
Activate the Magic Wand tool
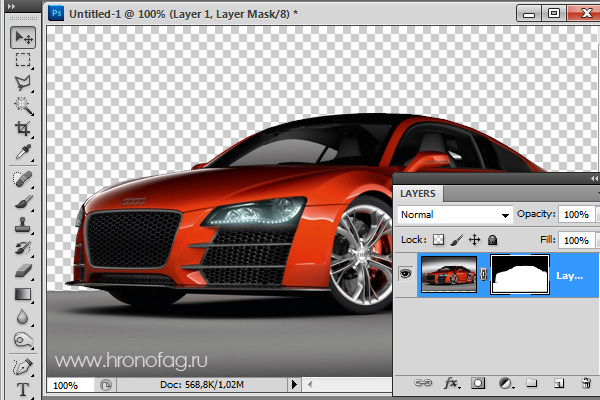23,106
